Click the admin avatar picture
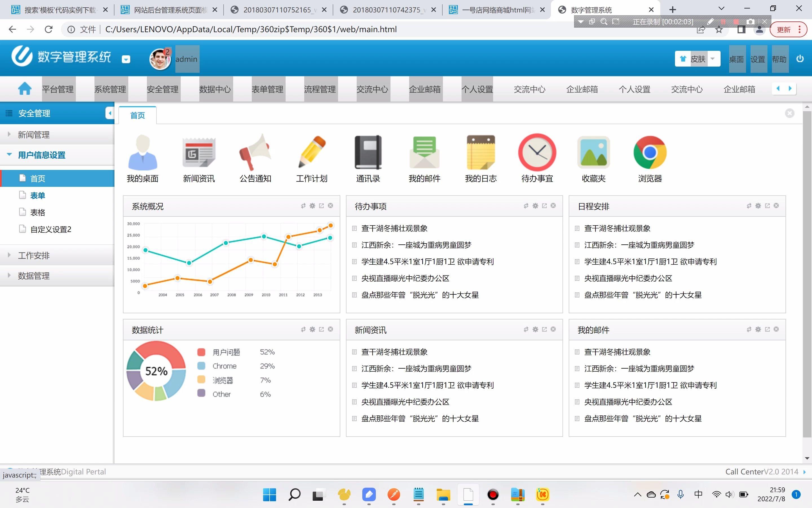Viewport: 812px width, 508px height. (160, 59)
